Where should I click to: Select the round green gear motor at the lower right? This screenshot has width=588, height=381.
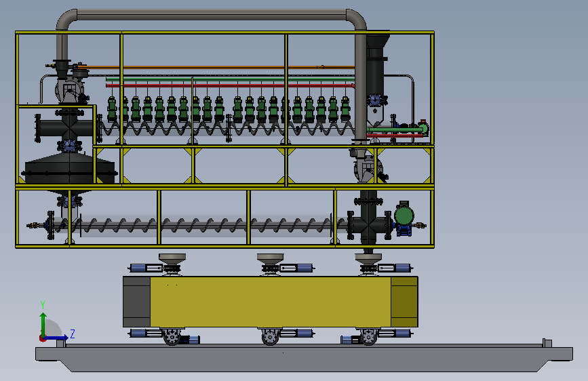click(x=404, y=216)
